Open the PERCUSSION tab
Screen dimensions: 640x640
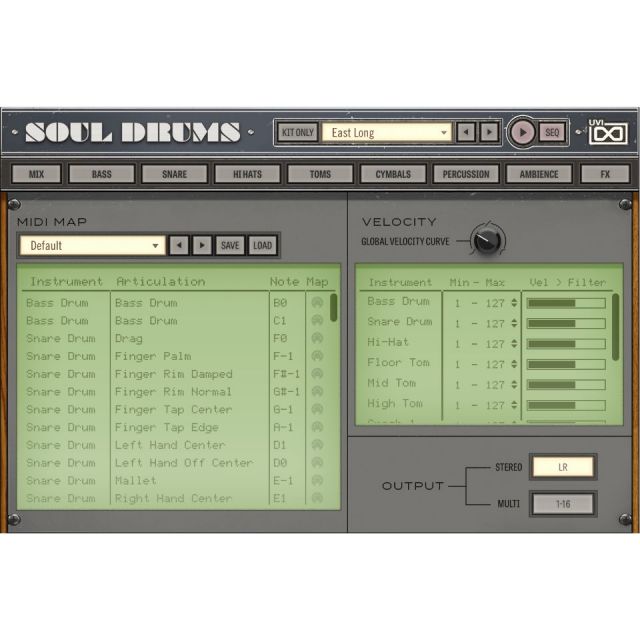(466, 174)
